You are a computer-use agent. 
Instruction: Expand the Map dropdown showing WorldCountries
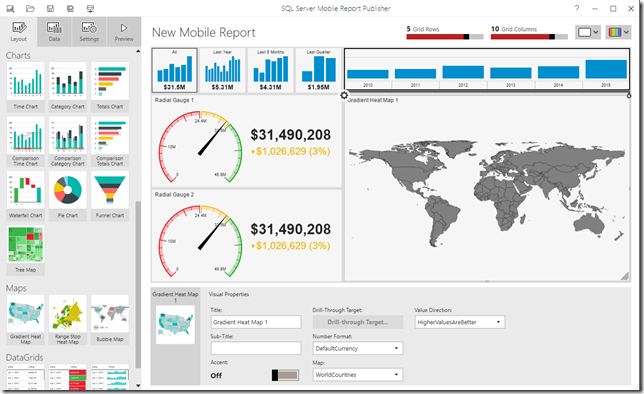(x=357, y=375)
